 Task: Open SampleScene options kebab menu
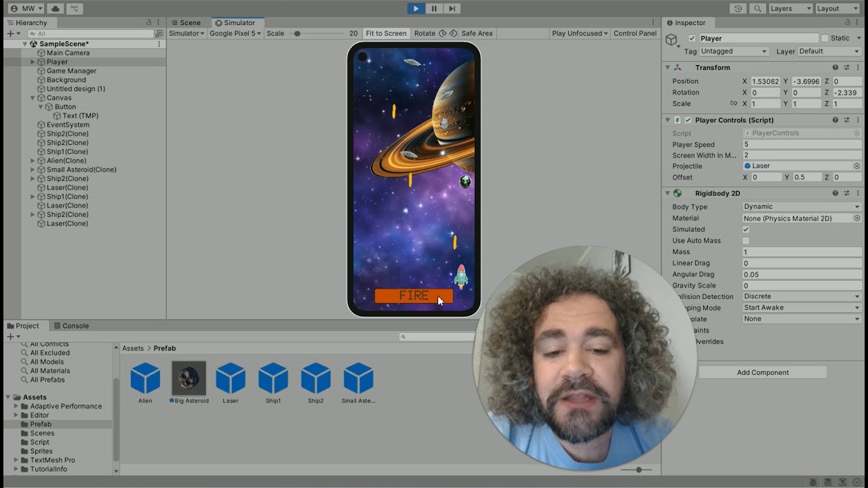[x=159, y=43]
